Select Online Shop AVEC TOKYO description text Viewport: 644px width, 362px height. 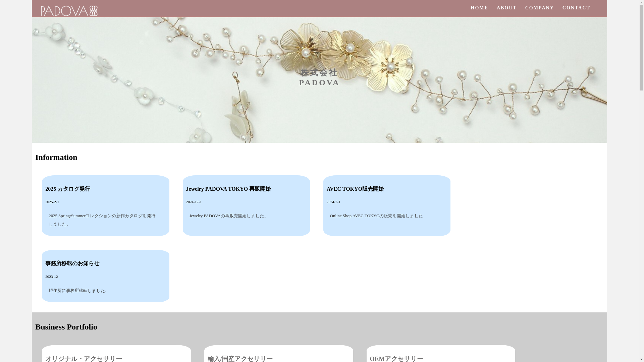pyautogui.click(x=376, y=216)
